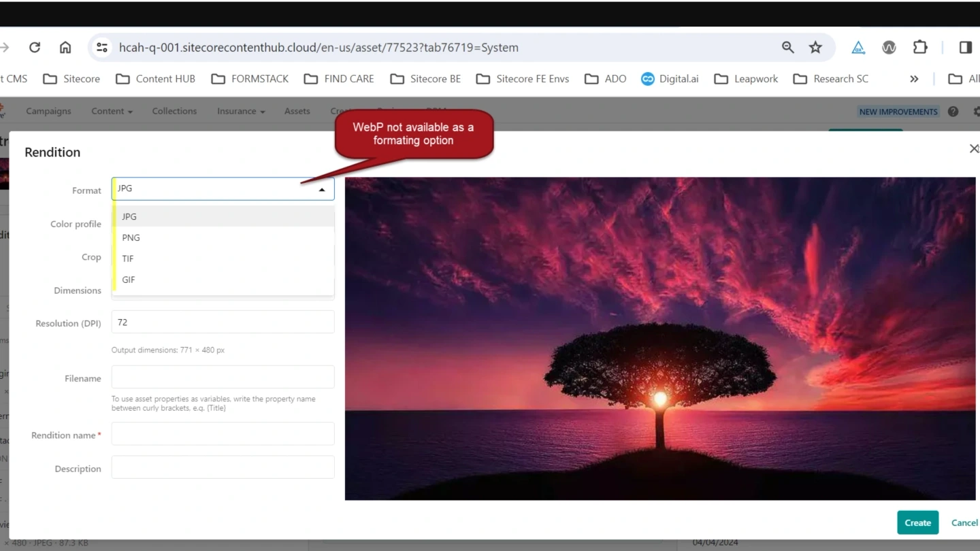Click the browser home icon
The width and height of the screenshot is (980, 551).
point(65,47)
